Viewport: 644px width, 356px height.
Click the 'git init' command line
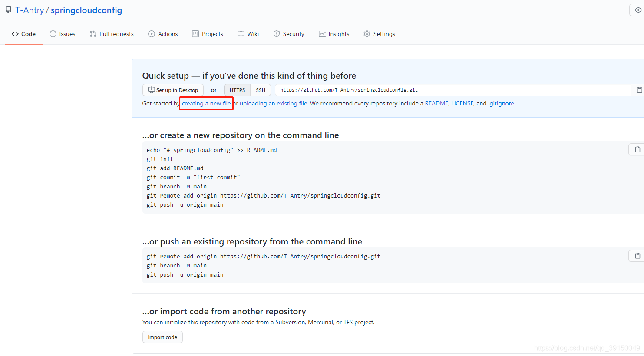(160, 159)
